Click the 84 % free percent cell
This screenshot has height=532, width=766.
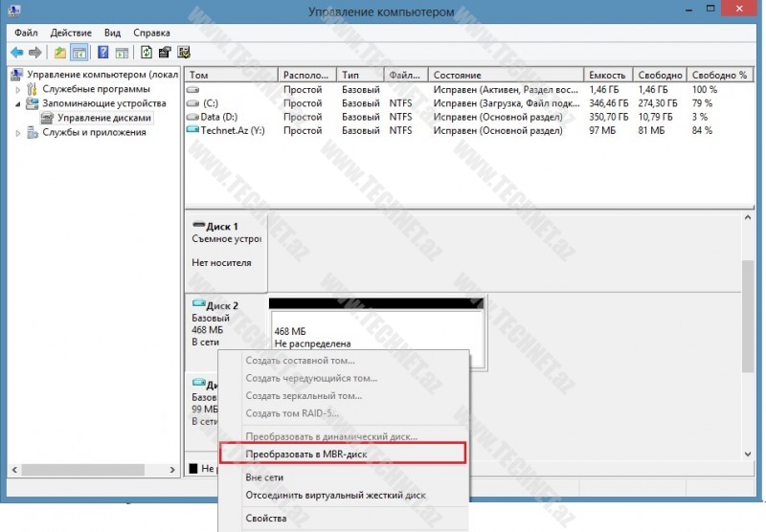tap(702, 130)
